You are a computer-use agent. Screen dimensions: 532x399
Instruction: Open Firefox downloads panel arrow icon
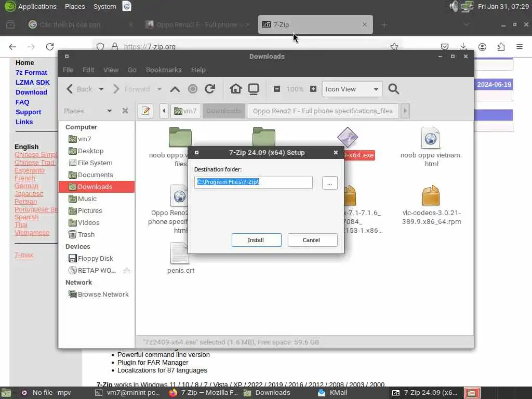pyautogui.click(x=463, y=46)
